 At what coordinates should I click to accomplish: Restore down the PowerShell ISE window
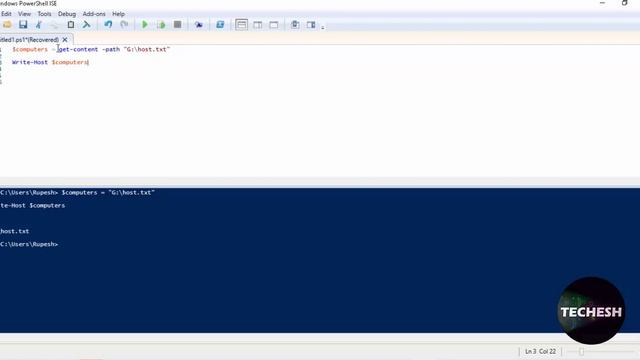(x=624, y=3)
